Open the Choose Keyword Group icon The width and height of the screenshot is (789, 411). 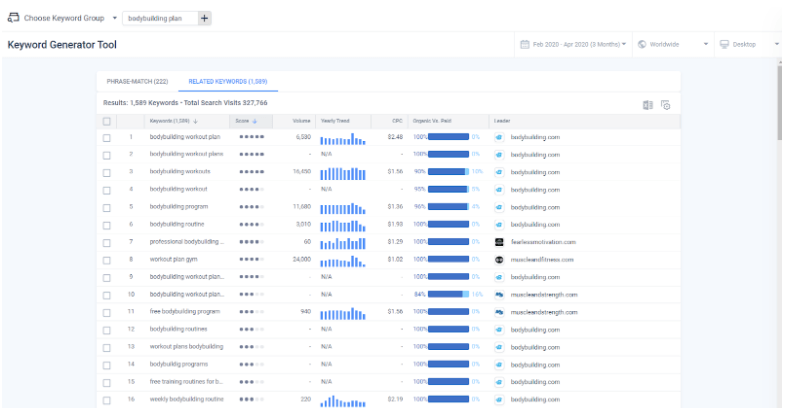click(13, 18)
